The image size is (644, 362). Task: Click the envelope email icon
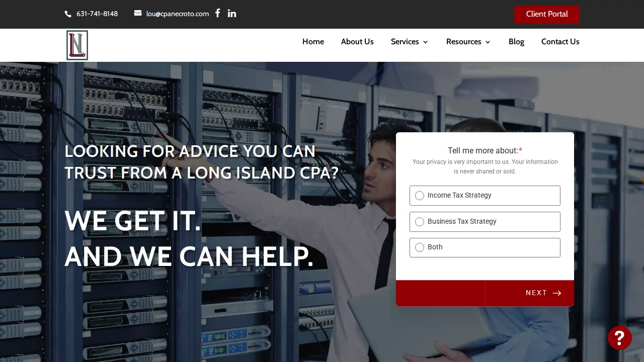[x=138, y=14]
